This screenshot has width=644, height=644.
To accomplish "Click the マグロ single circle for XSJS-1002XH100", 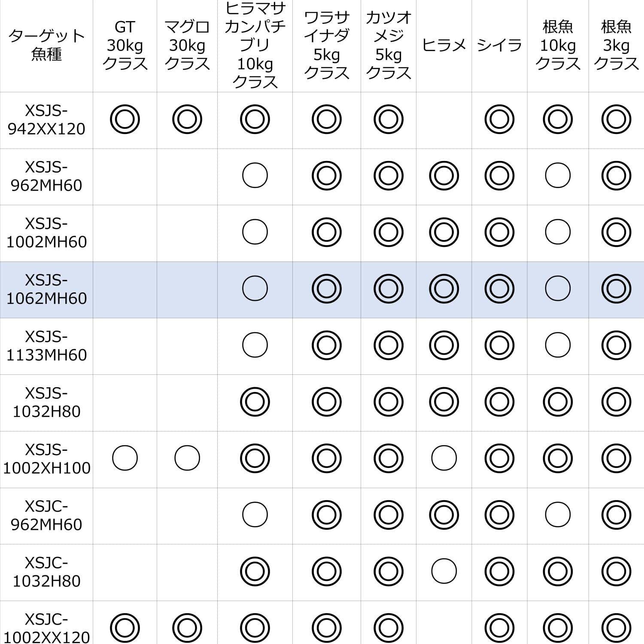I will [x=187, y=458].
